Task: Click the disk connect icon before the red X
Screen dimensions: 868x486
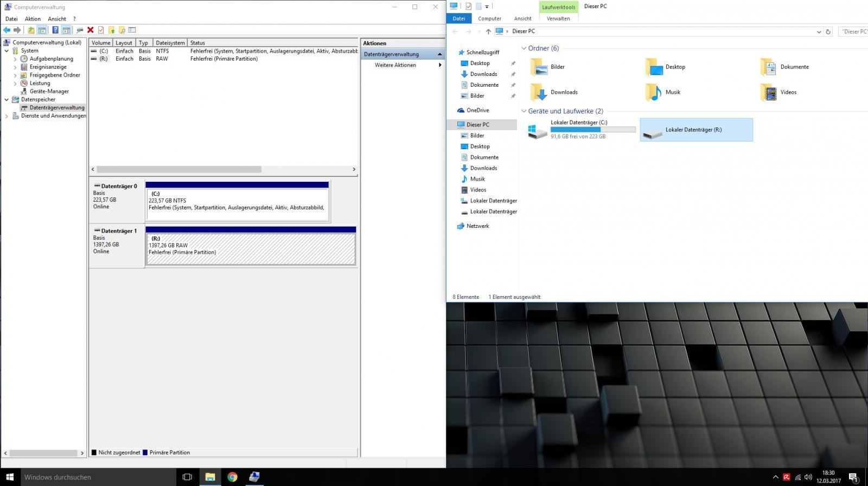Action: pos(80,30)
